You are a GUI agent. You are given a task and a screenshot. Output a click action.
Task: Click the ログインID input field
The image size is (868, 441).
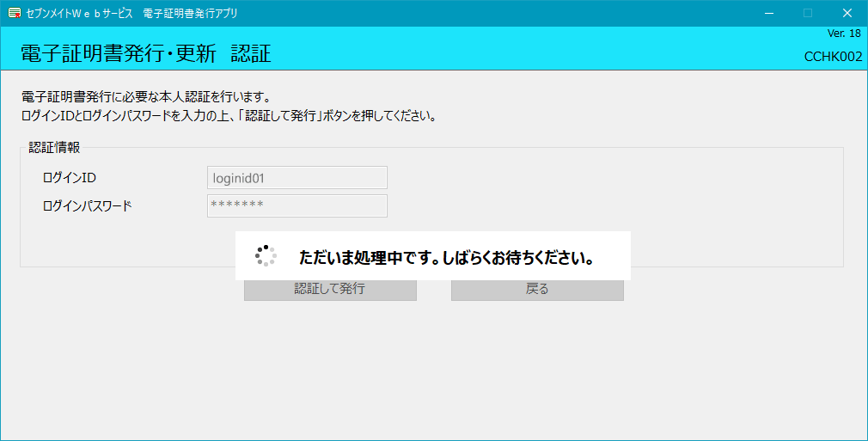pos(297,178)
